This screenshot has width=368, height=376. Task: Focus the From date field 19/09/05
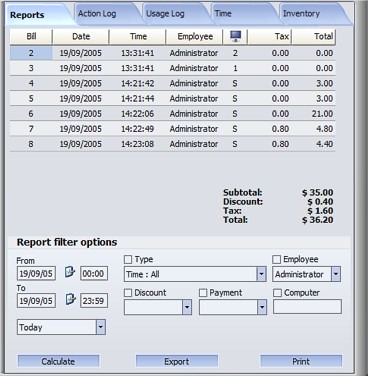click(x=36, y=273)
